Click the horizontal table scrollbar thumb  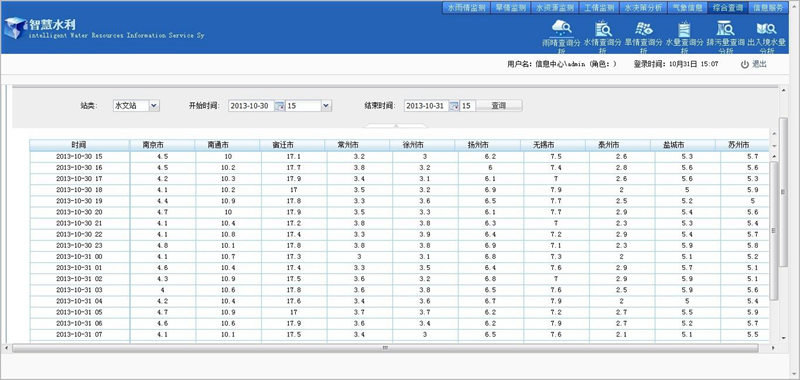coord(385,348)
